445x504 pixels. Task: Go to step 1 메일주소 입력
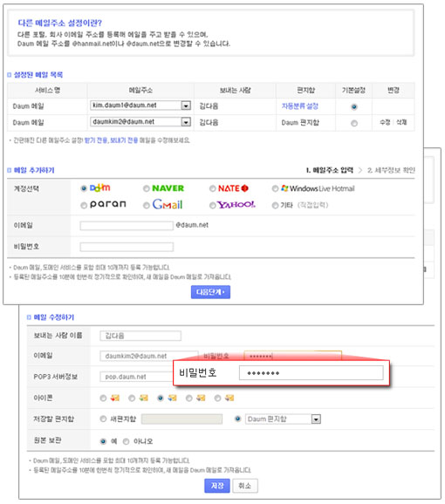click(x=329, y=170)
